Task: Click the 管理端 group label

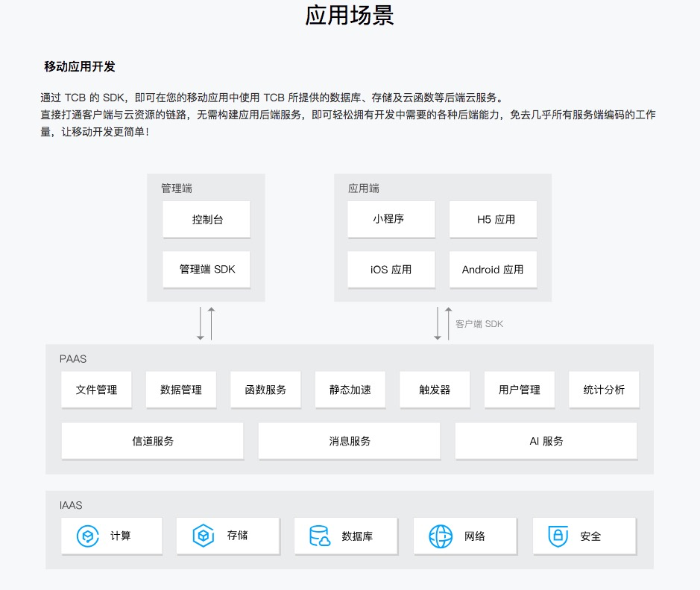Action: pyautogui.click(x=177, y=188)
